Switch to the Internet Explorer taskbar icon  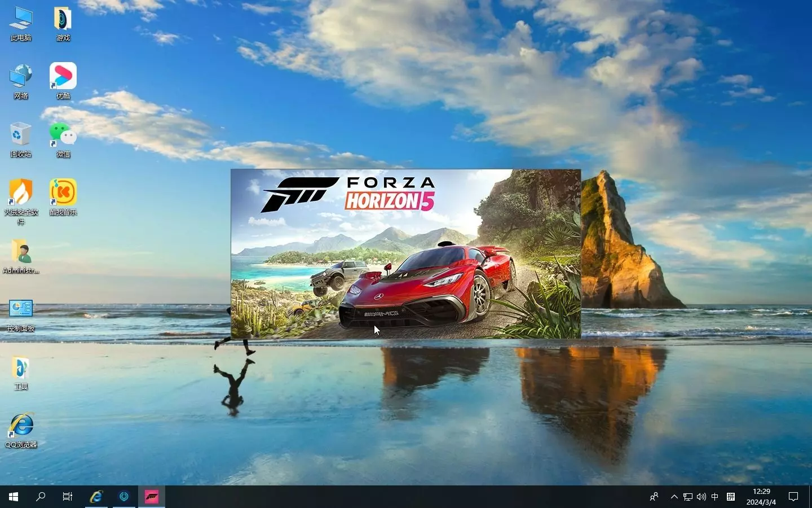pyautogui.click(x=96, y=497)
